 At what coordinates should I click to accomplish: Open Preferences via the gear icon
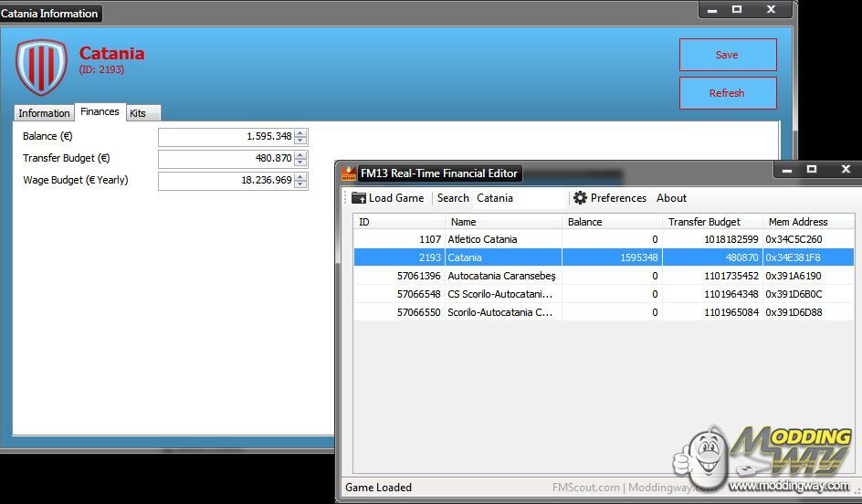pos(580,198)
